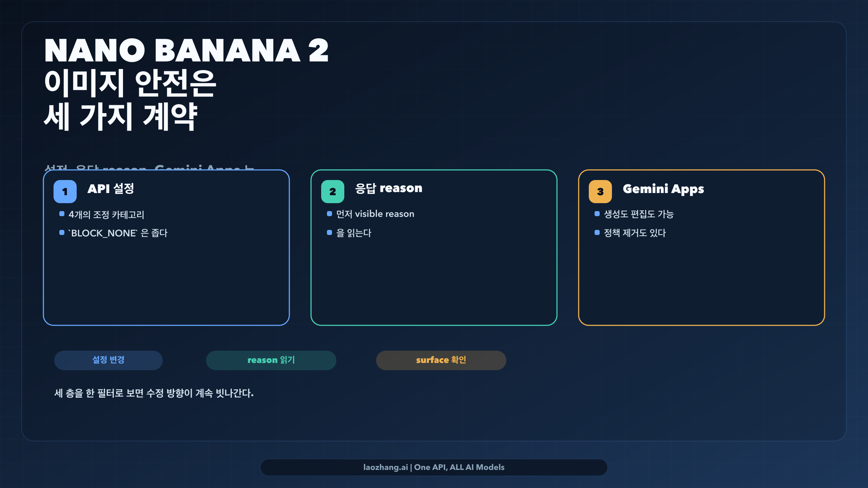Click the 'Gemini Apps' card heading

663,189
